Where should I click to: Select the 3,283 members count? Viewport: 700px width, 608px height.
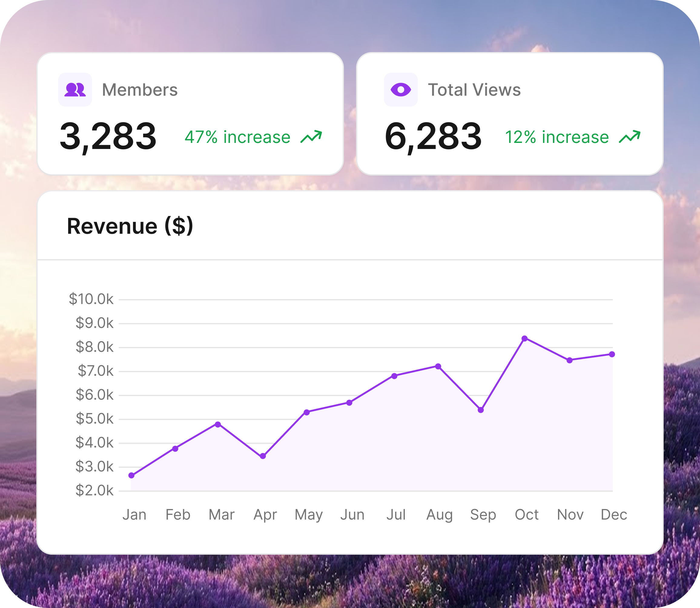click(x=108, y=136)
